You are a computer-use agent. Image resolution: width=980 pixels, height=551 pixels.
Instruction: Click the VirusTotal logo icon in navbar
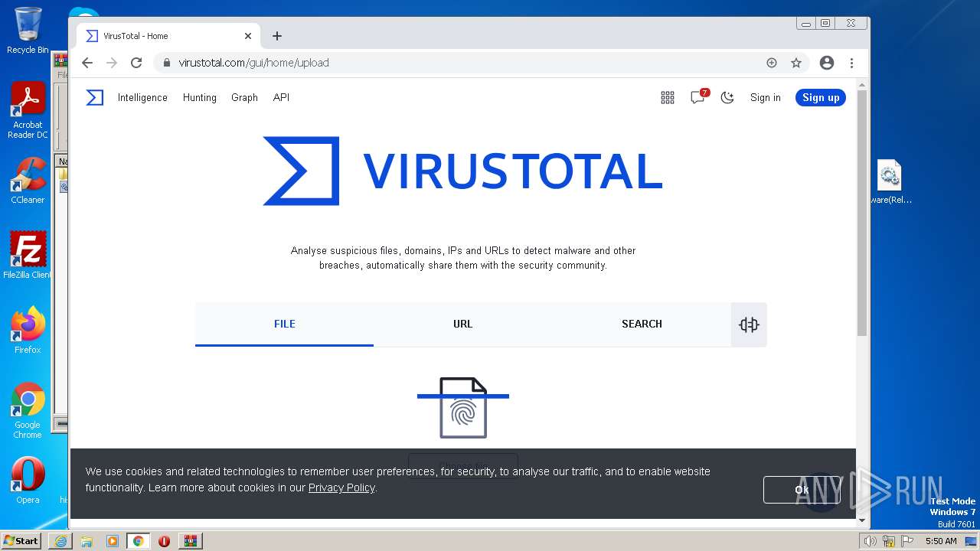pyautogui.click(x=95, y=97)
